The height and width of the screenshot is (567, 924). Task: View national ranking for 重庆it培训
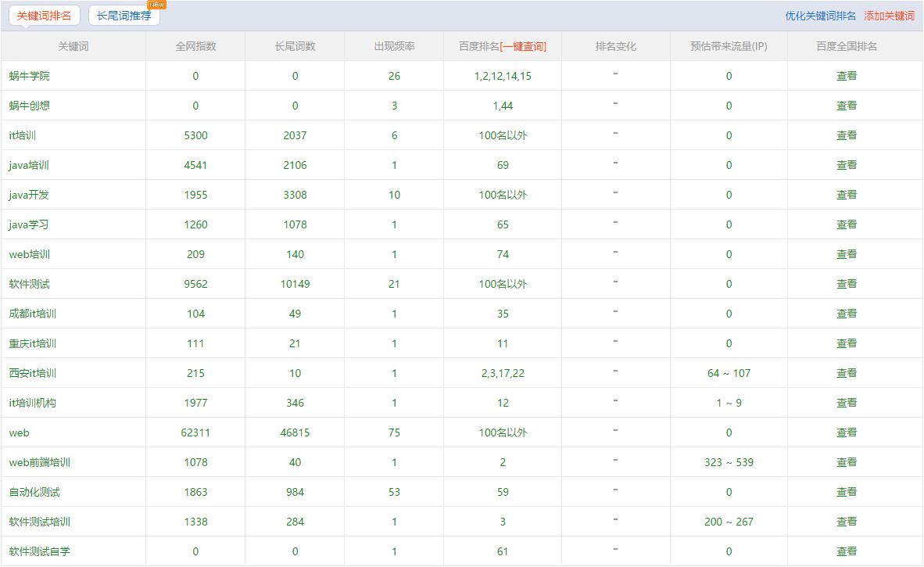[x=847, y=343]
